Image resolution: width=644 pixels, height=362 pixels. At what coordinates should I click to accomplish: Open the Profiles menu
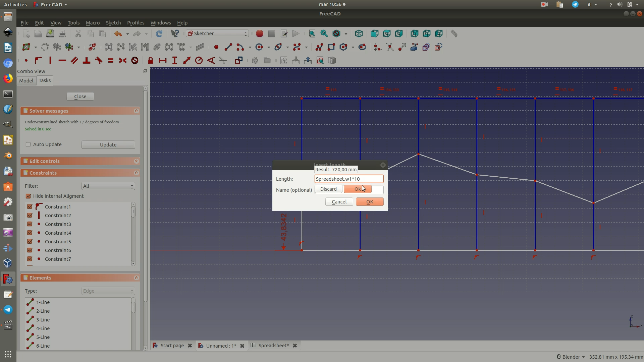click(136, 23)
